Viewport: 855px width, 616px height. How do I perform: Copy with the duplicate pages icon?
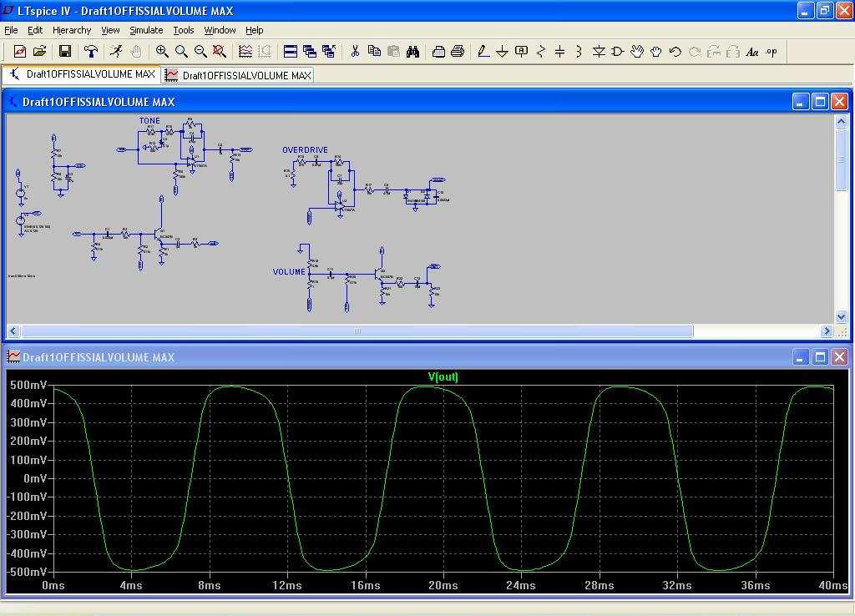(x=374, y=52)
